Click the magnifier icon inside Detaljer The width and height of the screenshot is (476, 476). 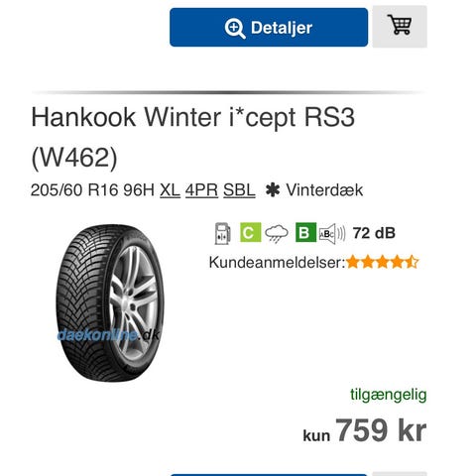(x=235, y=28)
